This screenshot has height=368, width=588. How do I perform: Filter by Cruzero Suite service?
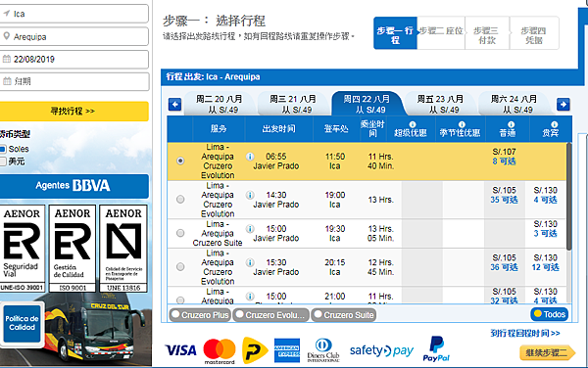pyautogui.click(x=344, y=315)
